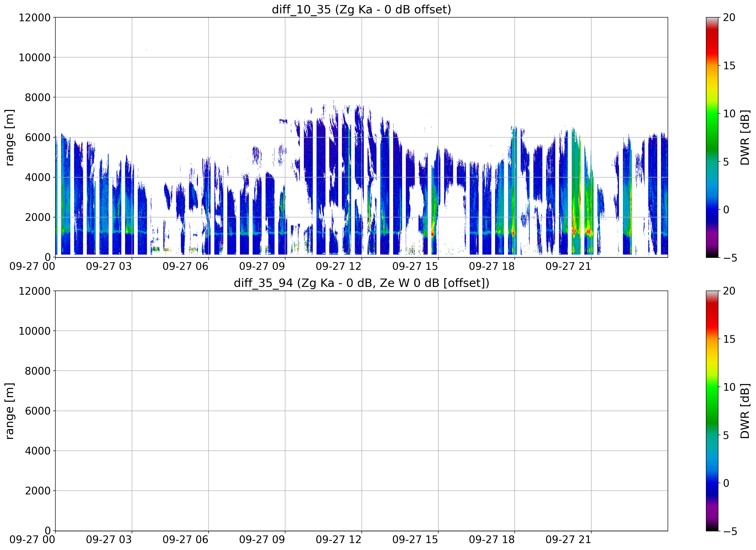Click '09-27 18' time tick under diff_10_35 plot
The width and height of the screenshot is (756, 550).
click(492, 267)
